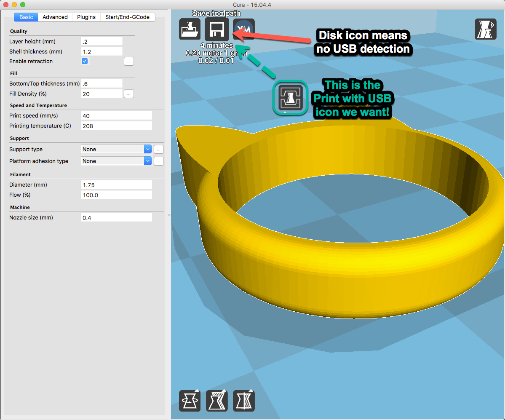This screenshot has height=420, width=505.
Task: Open the YouMagine share icon
Action: [243, 29]
